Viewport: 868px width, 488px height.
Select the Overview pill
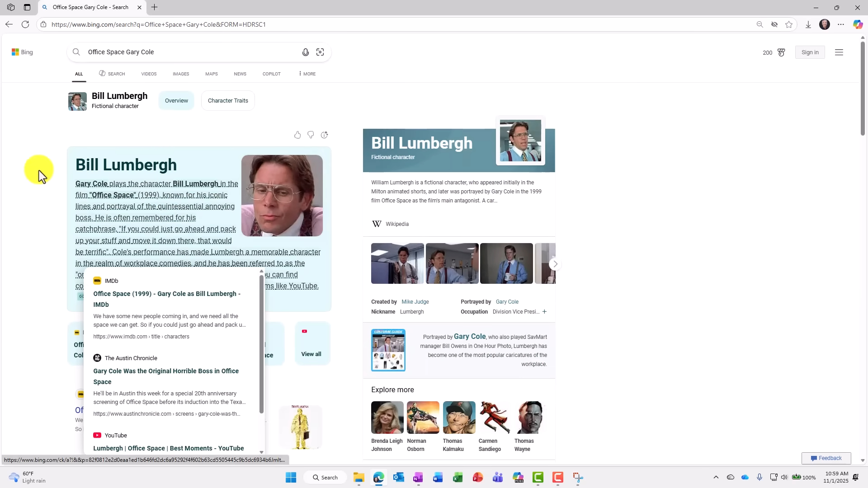(176, 101)
